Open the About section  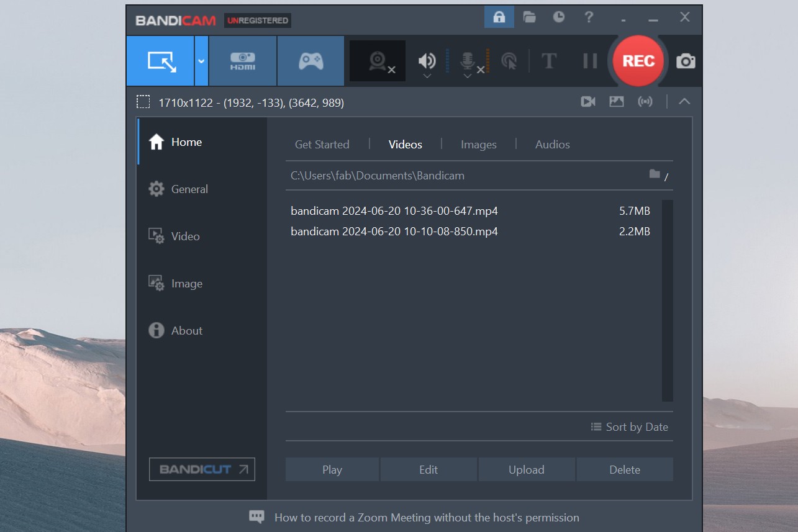[x=202, y=330]
